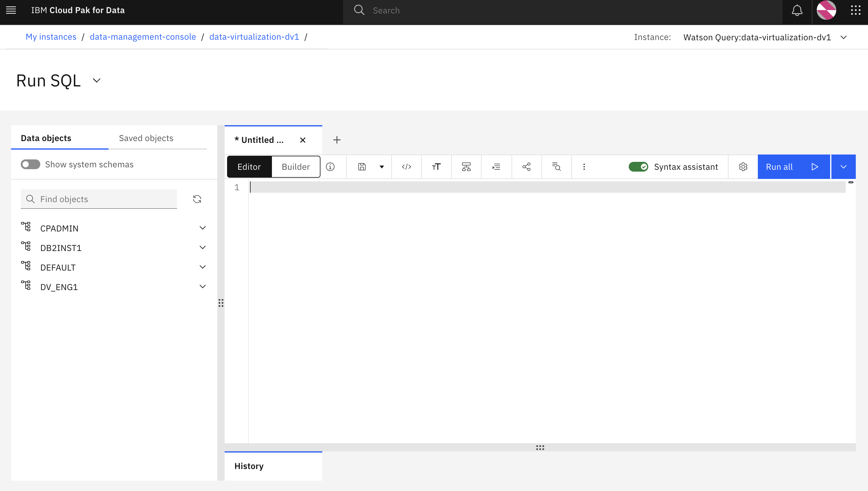Select the Untitled script tab
Screen dimensions: 868x491
(x=259, y=140)
